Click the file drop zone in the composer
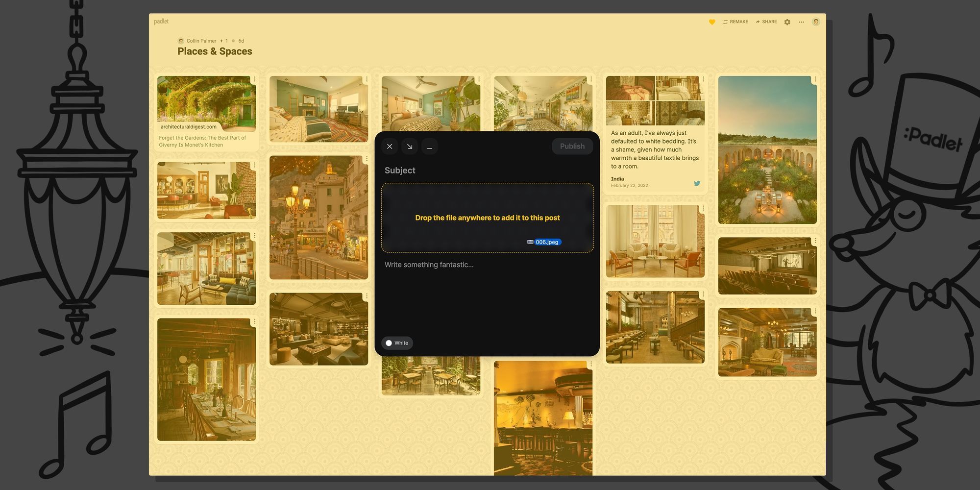 point(488,218)
